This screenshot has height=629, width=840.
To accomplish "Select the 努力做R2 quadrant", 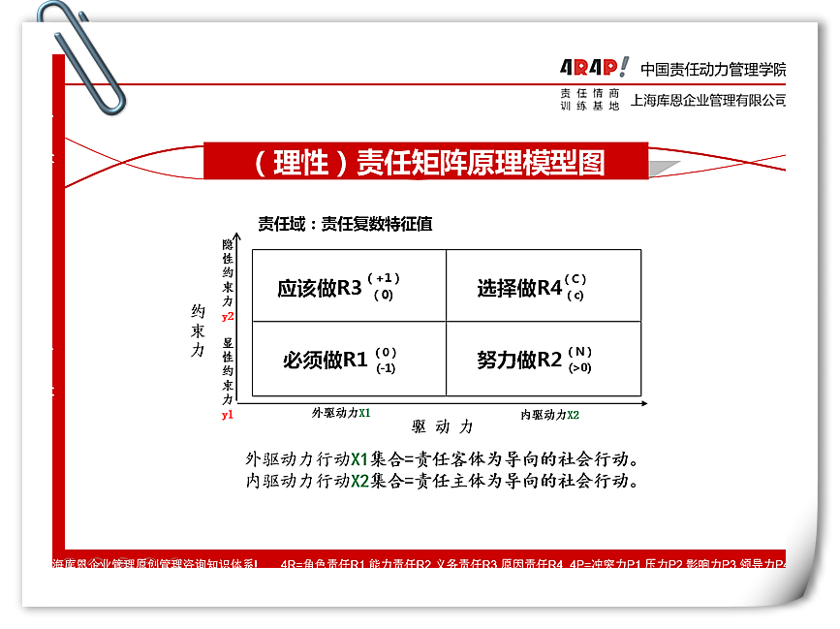I will tap(544, 360).
